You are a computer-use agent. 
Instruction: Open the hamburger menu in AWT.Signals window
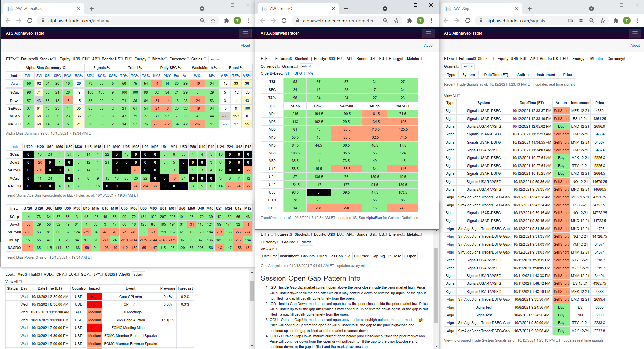click(x=634, y=33)
